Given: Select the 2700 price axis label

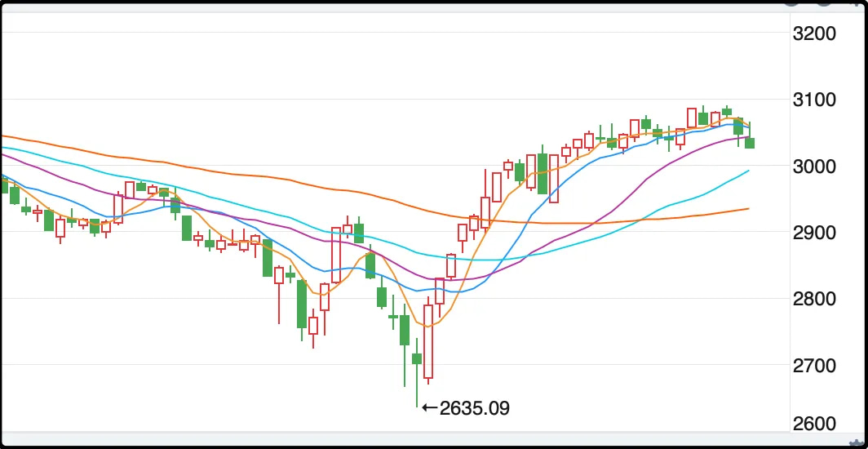Looking at the screenshot, I should click(x=821, y=366).
